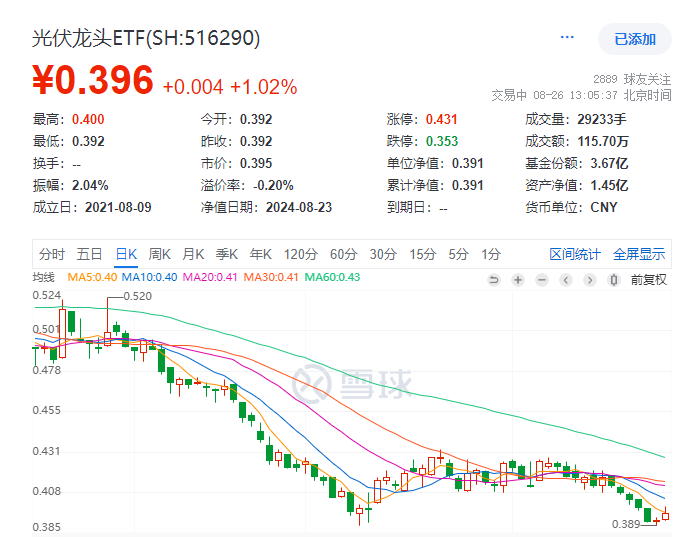Select the 月K chart tab
688x537 pixels.
193,254
